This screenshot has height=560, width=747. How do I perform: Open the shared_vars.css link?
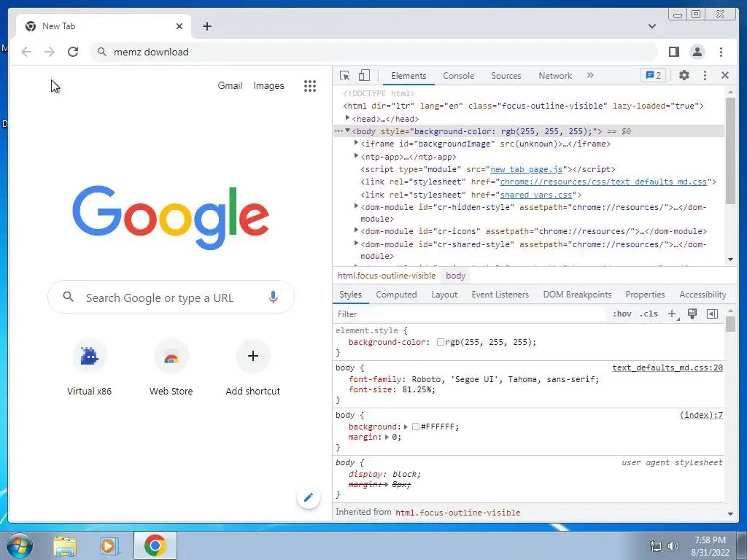(x=536, y=195)
